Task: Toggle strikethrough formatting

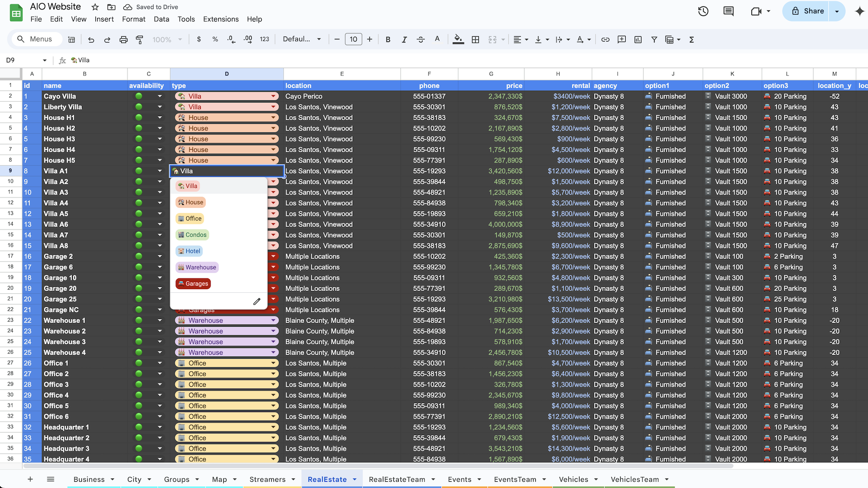Action: tap(420, 40)
